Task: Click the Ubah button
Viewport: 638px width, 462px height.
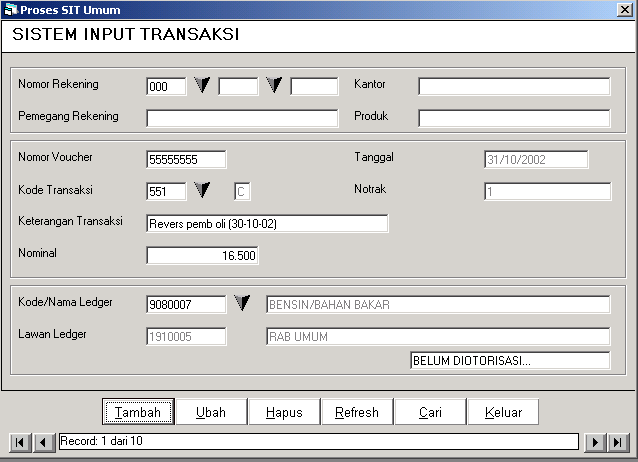Action: (211, 412)
